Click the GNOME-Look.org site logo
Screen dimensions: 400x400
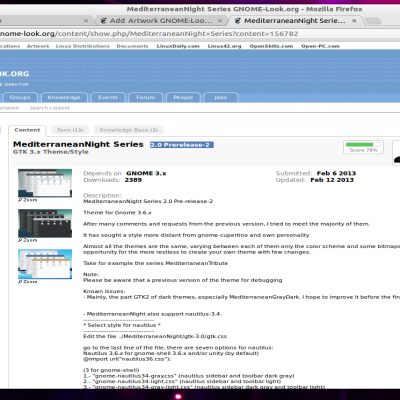pyautogui.click(x=14, y=74)
